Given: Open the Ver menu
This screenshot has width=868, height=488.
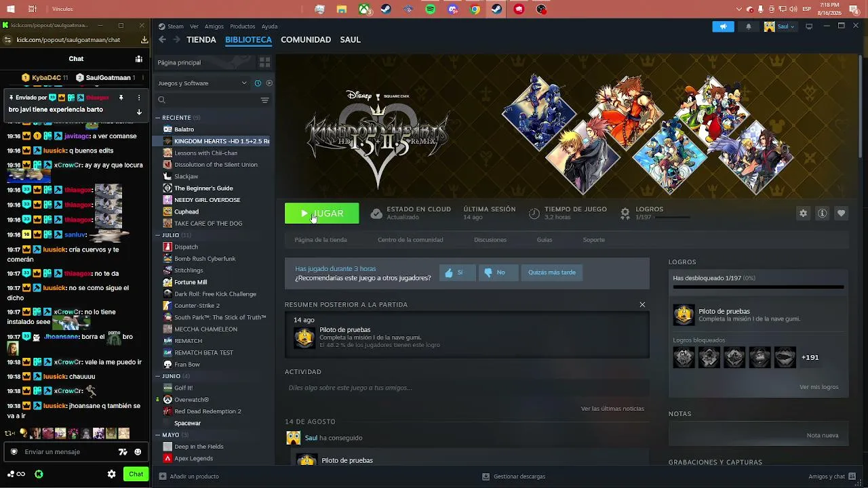Looking at the screenshot, I should (x=194, y=26).
